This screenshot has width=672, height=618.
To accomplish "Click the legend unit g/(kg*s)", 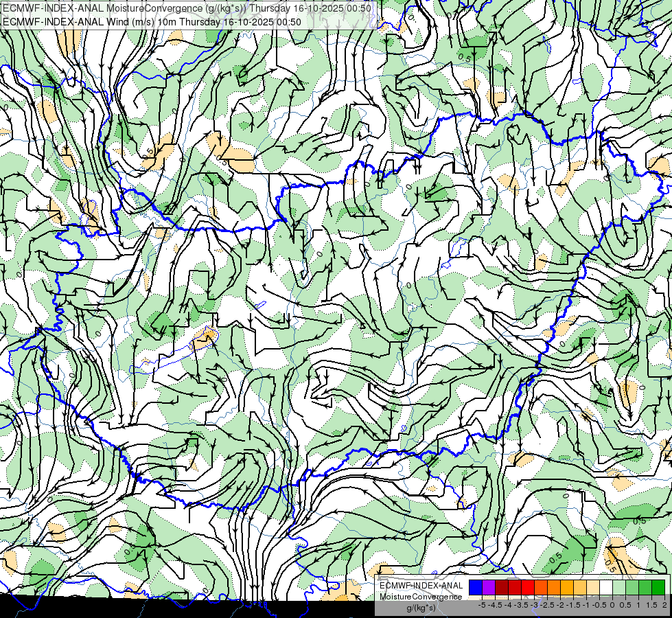I will [421, 608].
